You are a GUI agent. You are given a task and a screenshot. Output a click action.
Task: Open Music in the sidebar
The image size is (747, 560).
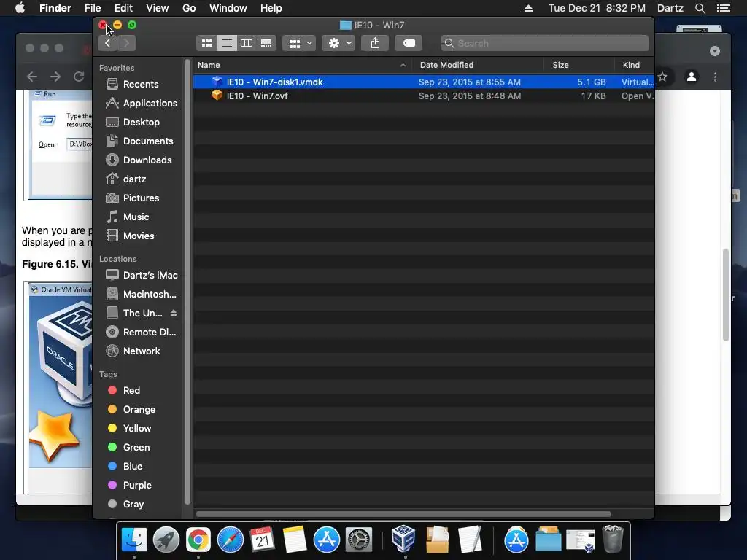point(128,217)
